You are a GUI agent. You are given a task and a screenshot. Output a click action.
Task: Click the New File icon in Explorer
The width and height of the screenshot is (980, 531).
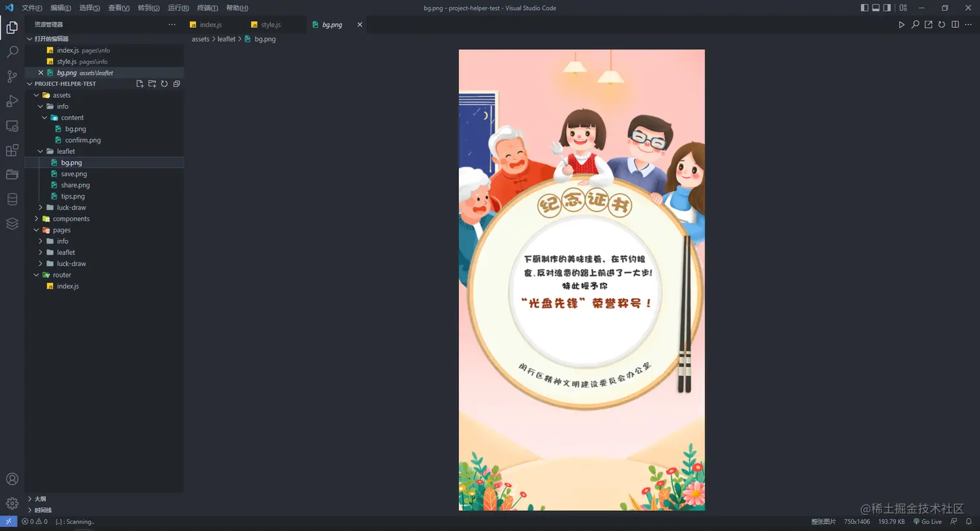[x=139, y=84]
